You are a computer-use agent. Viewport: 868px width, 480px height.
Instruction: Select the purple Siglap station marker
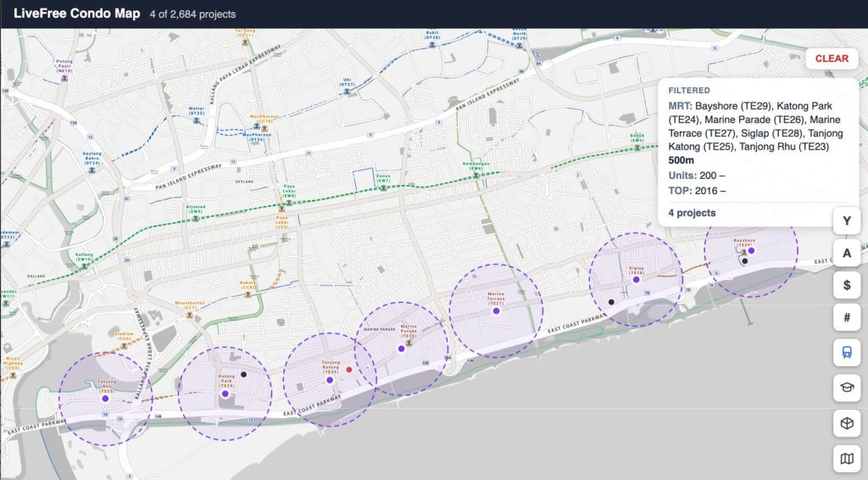636,280
